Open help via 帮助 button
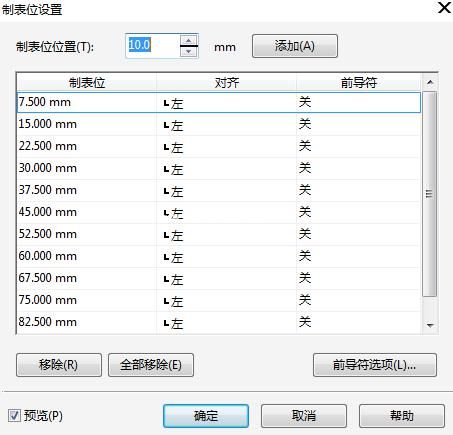This screenshot has width=453, height=435. click(x=402, y=416)
